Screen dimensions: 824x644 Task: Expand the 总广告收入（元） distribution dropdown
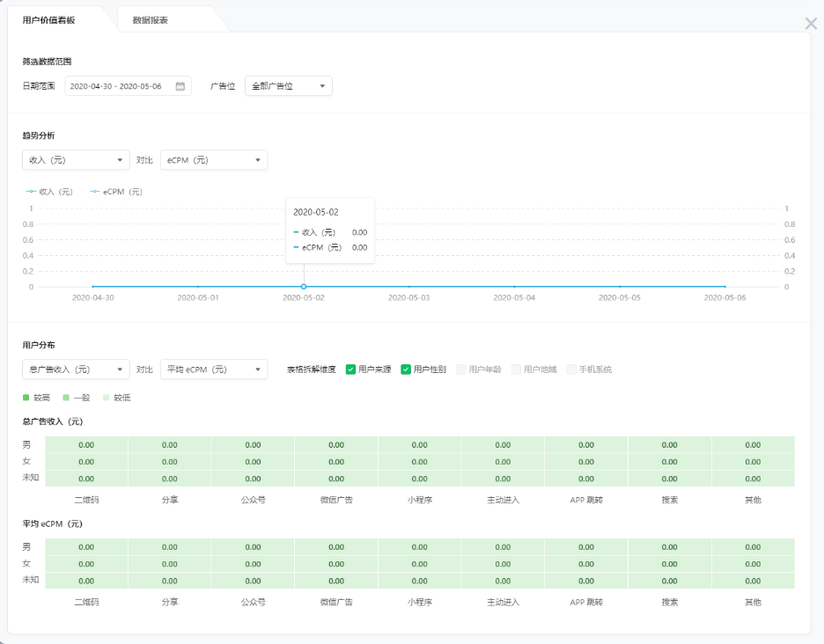(76, 370)
